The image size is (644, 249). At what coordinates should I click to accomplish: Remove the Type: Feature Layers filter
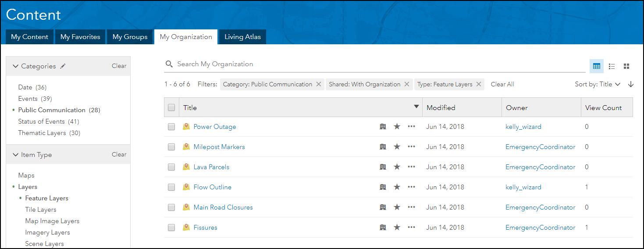point(479,84)
